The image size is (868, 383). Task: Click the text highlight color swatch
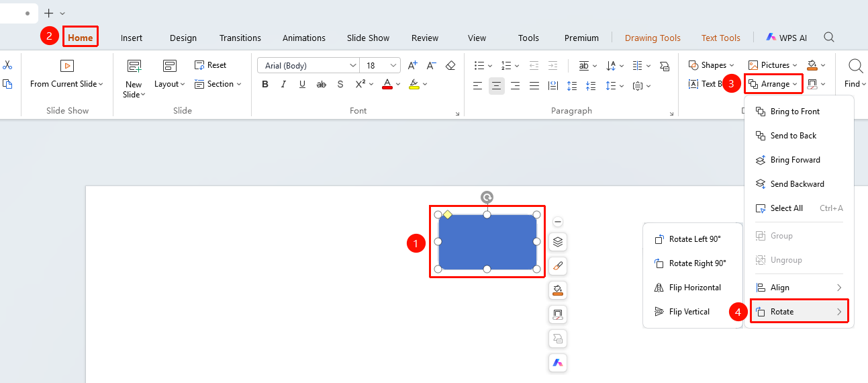(x=414, y=84)
